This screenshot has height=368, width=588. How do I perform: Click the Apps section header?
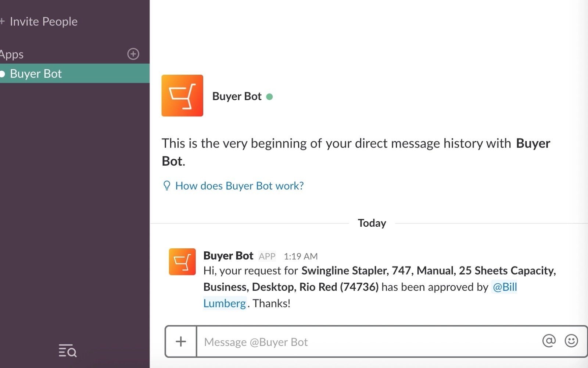12,54
